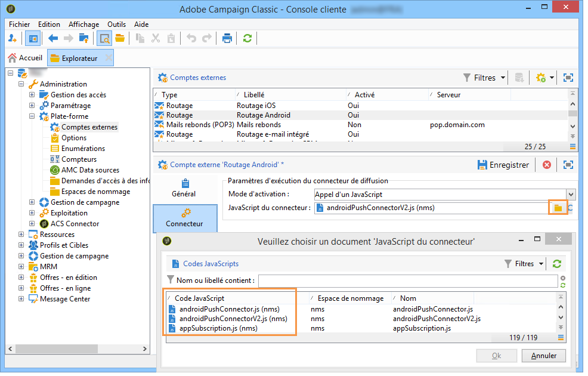
Task: Go to parent folder toolbar icon
Action: tap(83, 38)
